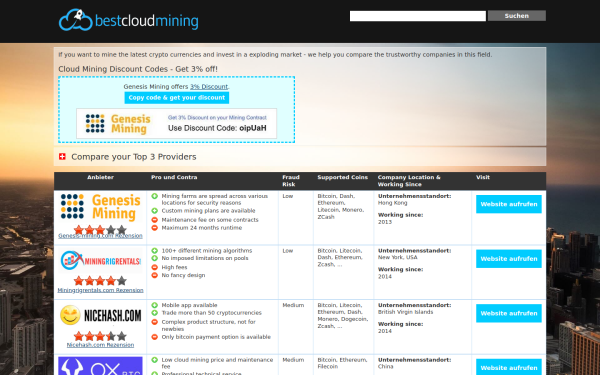Image resolution: width=600 pixels, height=375 pixels.
Task: Click the bestcloudmining logo
Action: [129, 20]
